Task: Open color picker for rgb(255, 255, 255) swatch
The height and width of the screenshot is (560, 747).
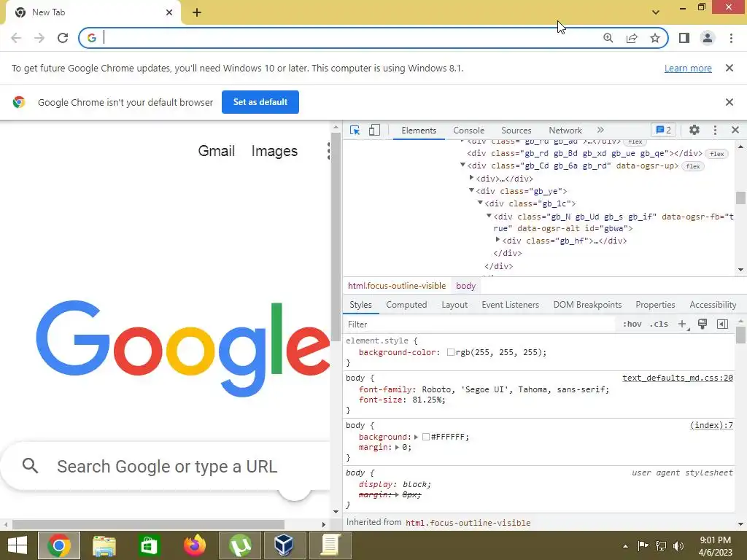Action: (x=451, y=352)
